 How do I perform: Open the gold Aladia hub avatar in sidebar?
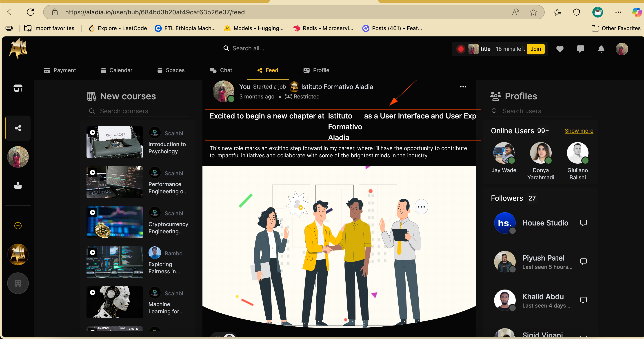pos(18,254)
